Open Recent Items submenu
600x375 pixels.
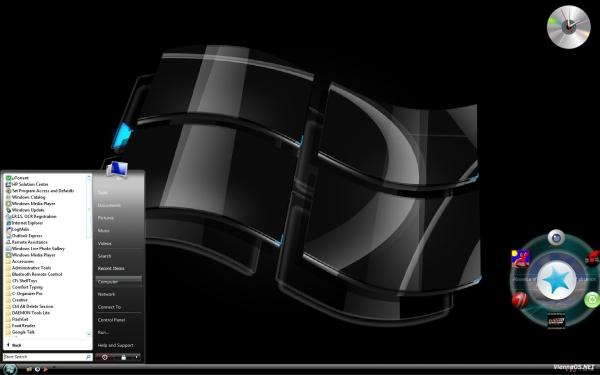111,269
